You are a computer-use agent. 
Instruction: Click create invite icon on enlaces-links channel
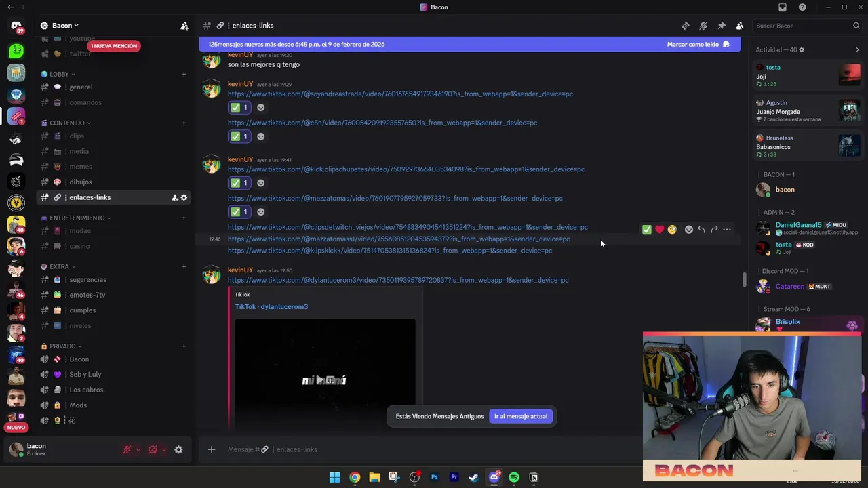click(174, 197)
